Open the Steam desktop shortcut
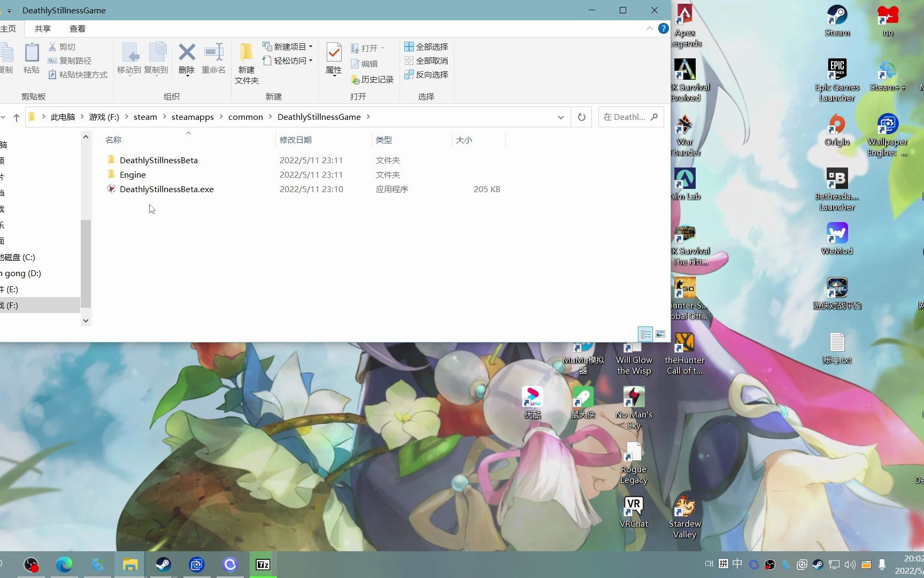Viewport: 924px width, 578px height. point(837,20)
